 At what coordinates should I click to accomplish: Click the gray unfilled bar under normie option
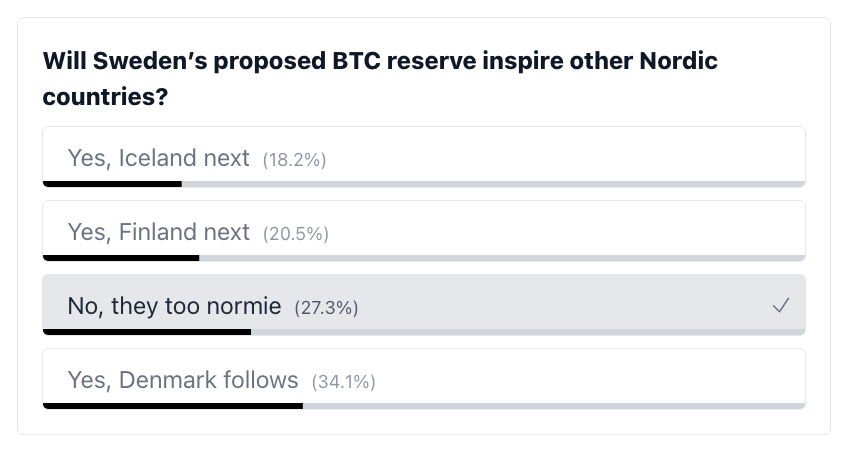click(528, 332)
